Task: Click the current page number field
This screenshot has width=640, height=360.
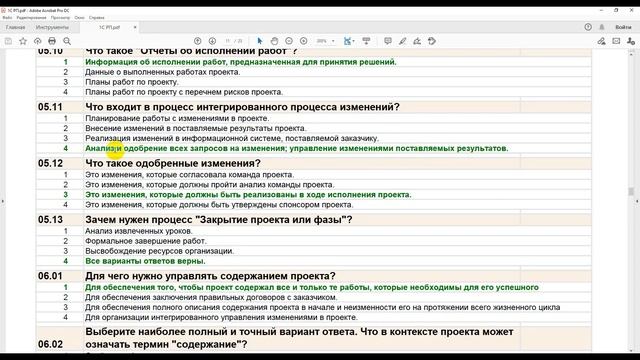Action: click(228, 41)
